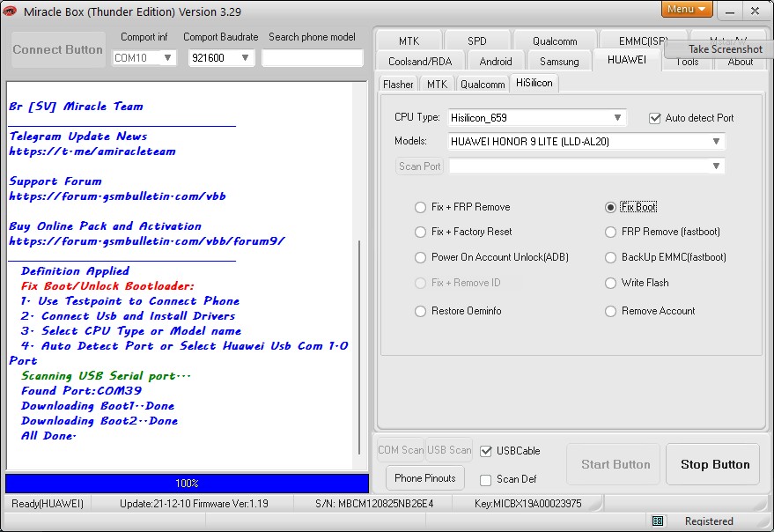Select the HUAWEI tab
The image size is (774, 532).
[x=626, y=60]
